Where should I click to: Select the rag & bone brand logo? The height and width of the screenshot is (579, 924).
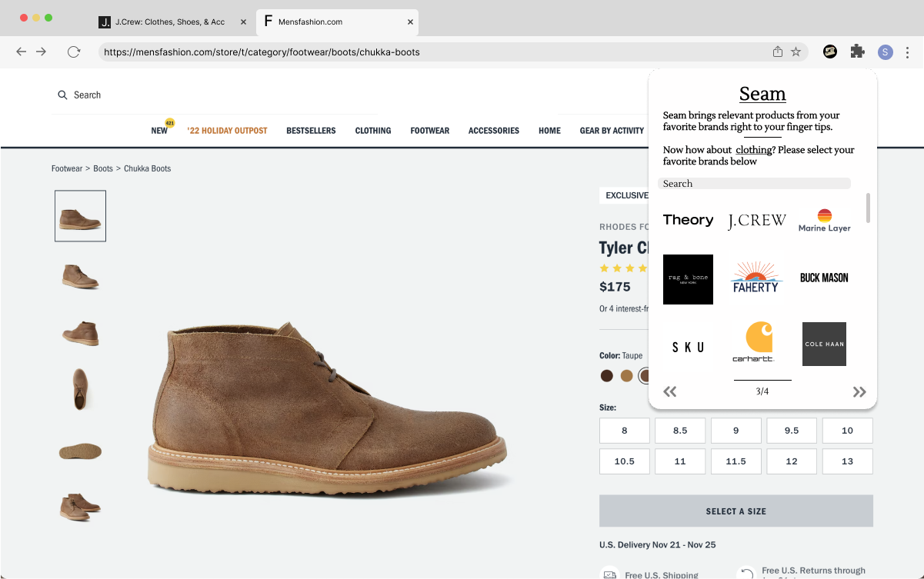click(x=688, y=279)
